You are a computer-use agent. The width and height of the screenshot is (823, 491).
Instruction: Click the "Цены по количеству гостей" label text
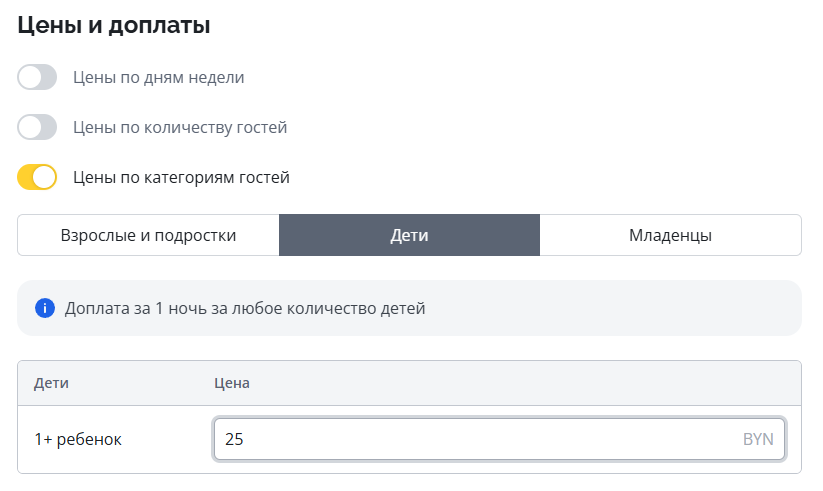tap(180, 127)
